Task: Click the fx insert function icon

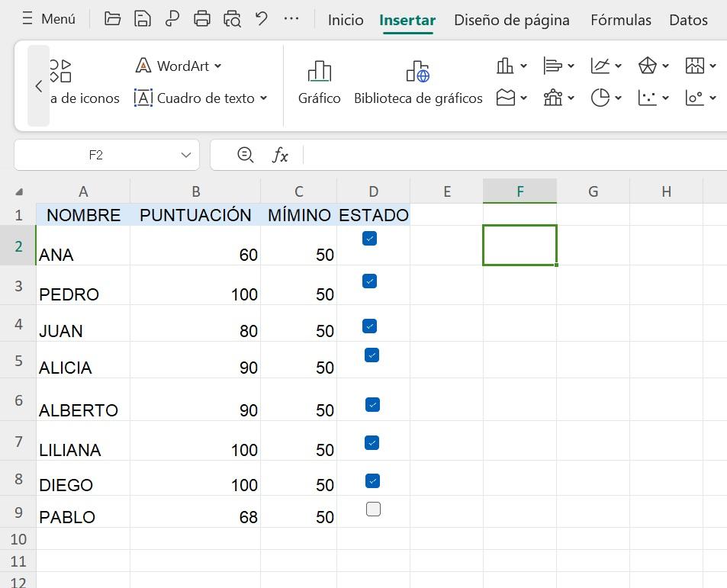Action: (280, 156)
